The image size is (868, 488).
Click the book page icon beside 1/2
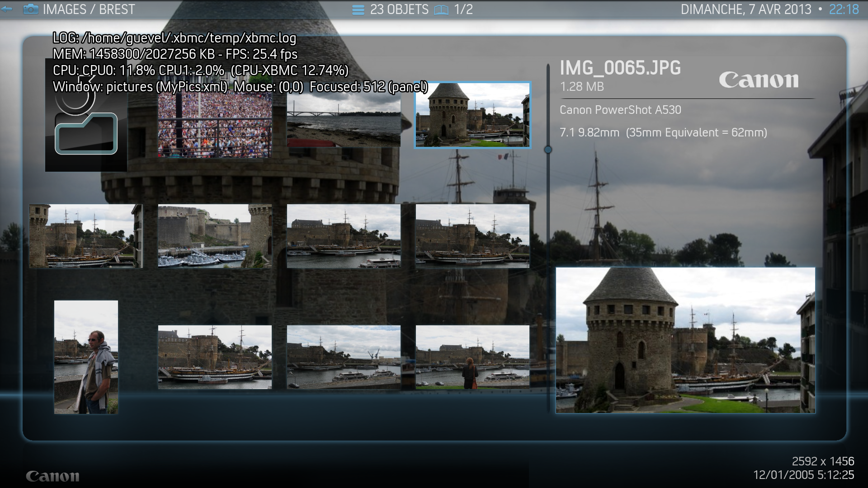tap(441, 10)
